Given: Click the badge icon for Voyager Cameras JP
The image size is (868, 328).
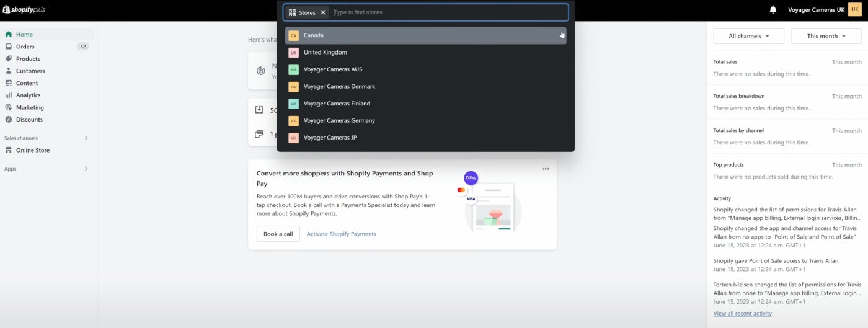Looking at the screenshot, I should (x=293, y=138).
